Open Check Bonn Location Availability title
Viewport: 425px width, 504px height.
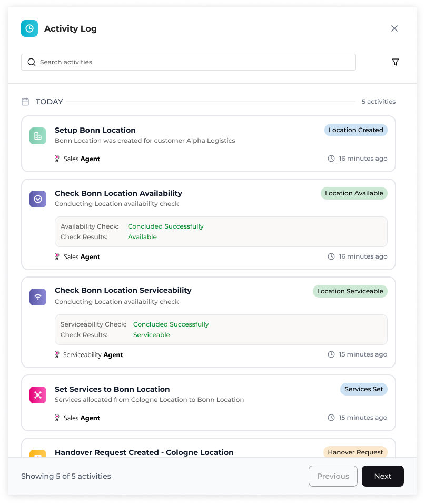click(x=118, y=193)
